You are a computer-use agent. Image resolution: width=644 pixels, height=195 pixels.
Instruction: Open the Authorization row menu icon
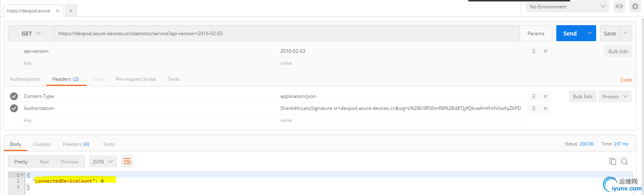tap(534, 108)
